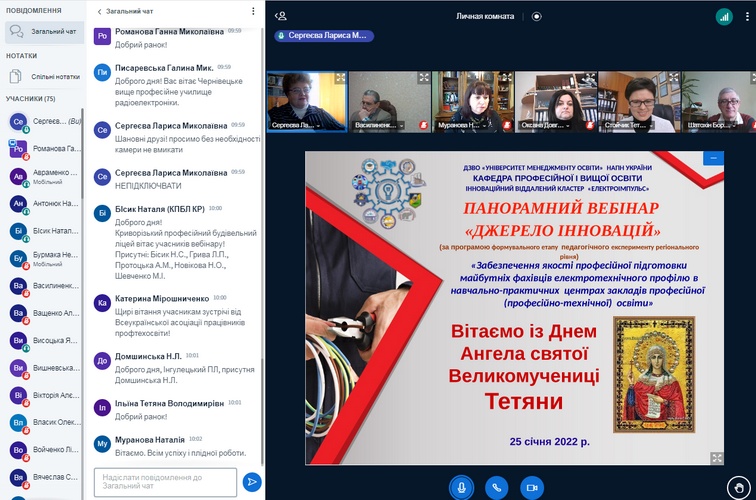Viewport: 756px width, 500px height.
Task: Click Муранова Наталія chat avatar
Action: (x=102, y=444)
